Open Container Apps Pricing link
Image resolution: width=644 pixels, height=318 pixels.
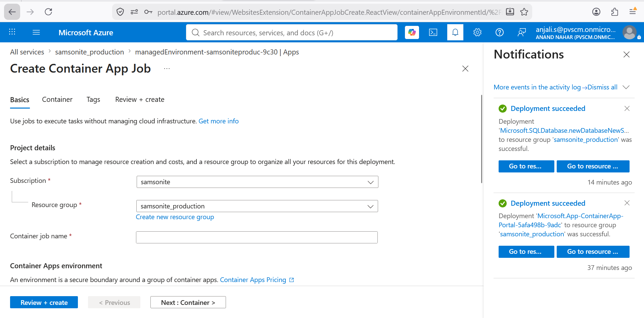click(257, 280)
